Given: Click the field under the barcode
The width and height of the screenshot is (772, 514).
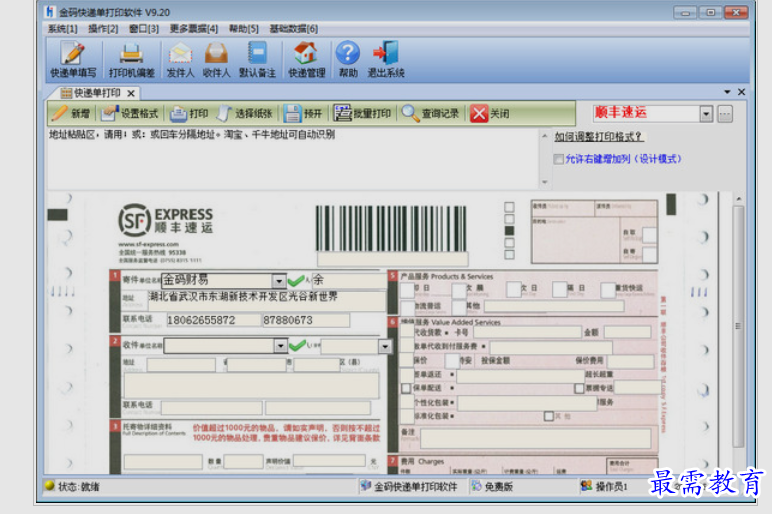Looking at the screenshot, I should tap(392, 259).
